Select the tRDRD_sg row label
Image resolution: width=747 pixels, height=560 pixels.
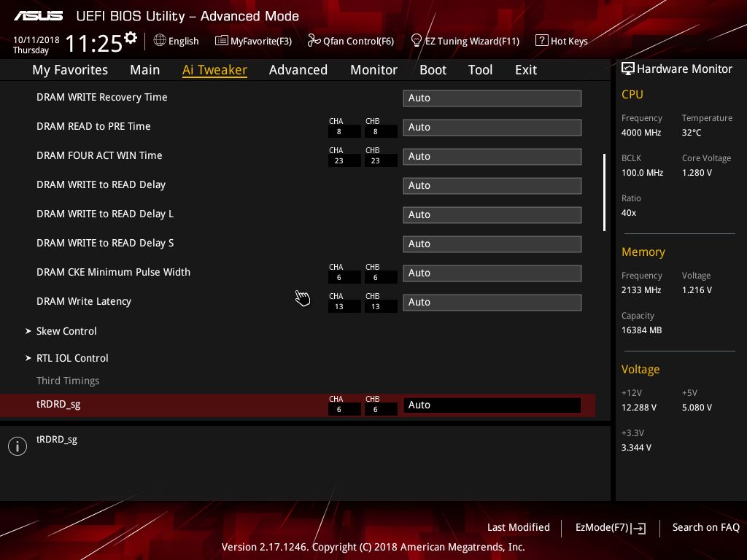pyautogui.click(x=58, y=404)
